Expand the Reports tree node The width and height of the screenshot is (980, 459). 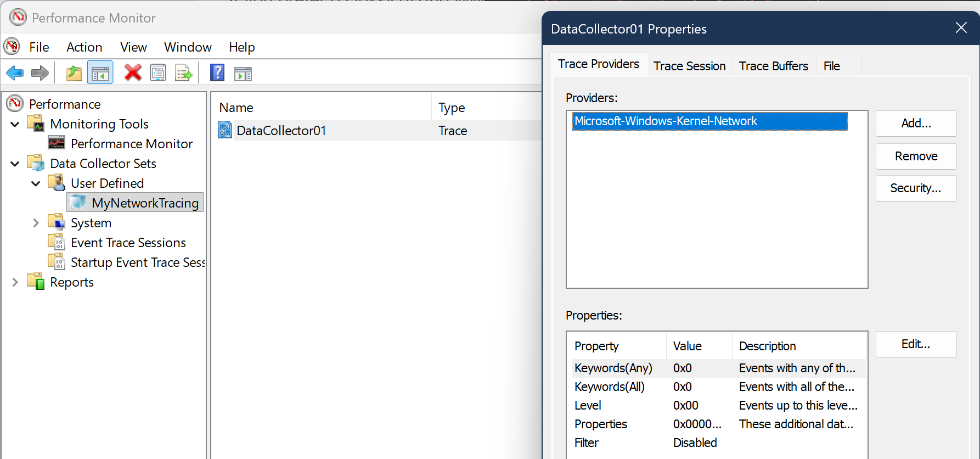coord(15,282)
